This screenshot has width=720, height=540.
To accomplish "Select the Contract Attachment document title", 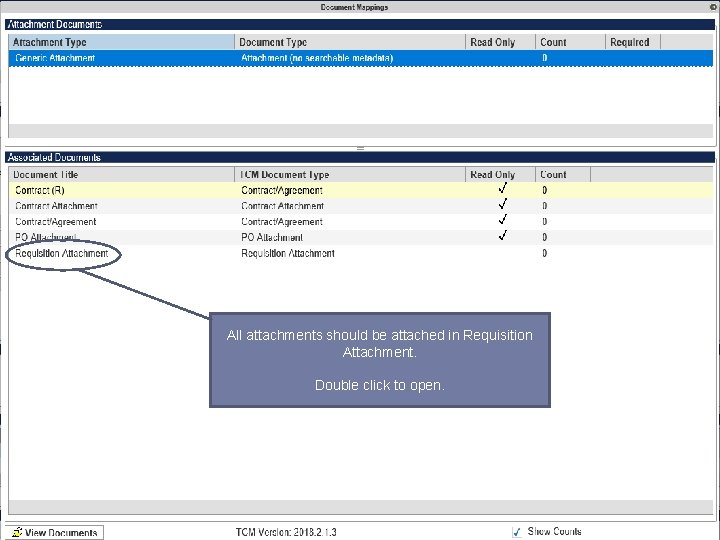I will [56, 206].
